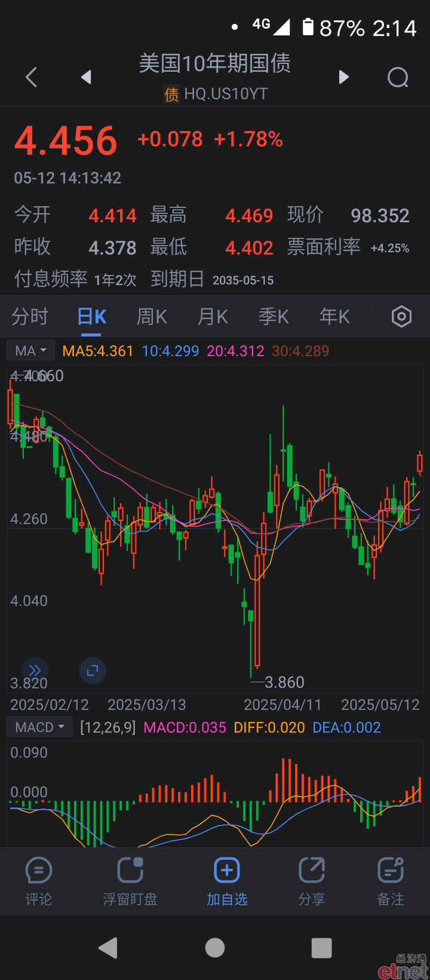The width and height of the screenshot is (430, 980).
Task: Tap the 3.860 low price marker
Action: pos(284,682)
